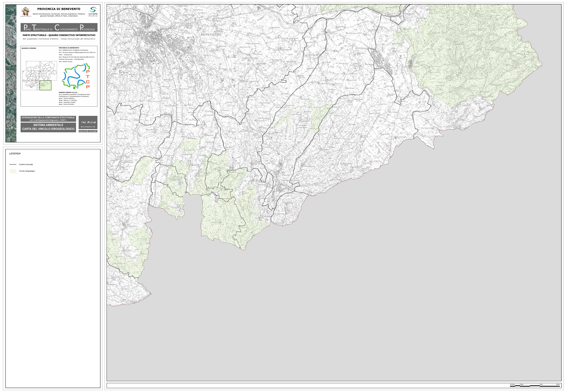Viewport: 567px width, 392px height.
Task: Click the 'Atti preparatori Conferenze d'Ambito' line
Action: tap(59, 39)
